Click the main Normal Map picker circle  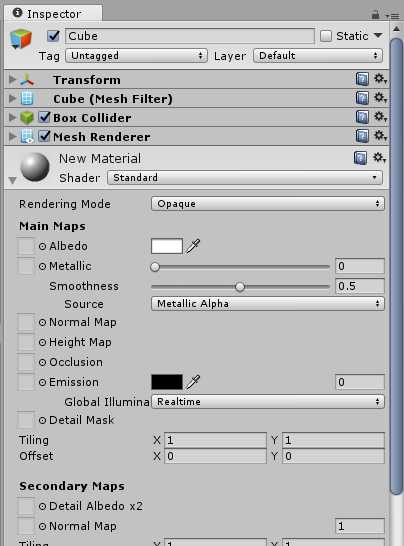click(42, 322)
